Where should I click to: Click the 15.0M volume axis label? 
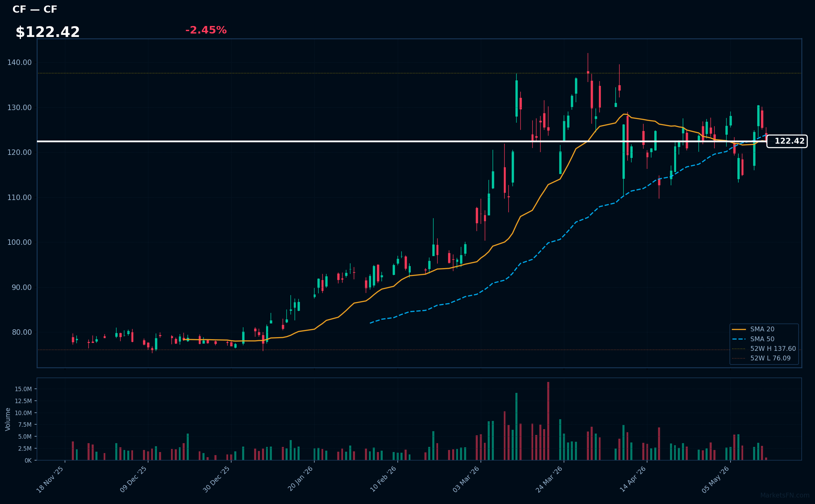coord(23,389)
